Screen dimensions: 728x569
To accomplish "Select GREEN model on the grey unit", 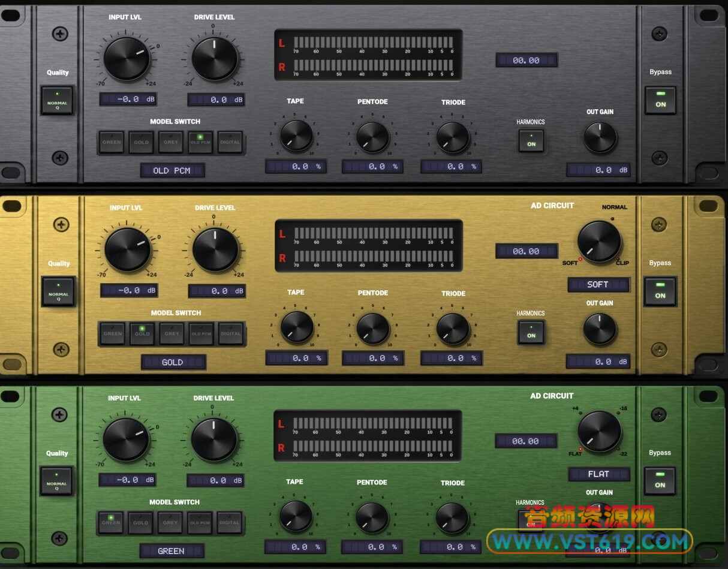I will tap(112, 142).
